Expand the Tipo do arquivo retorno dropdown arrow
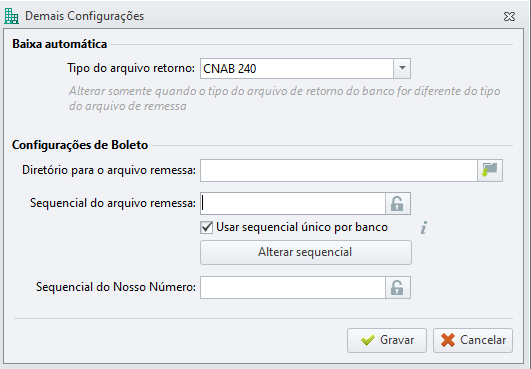Viewport: 531px width, 369px height. [x=402, y=68]
